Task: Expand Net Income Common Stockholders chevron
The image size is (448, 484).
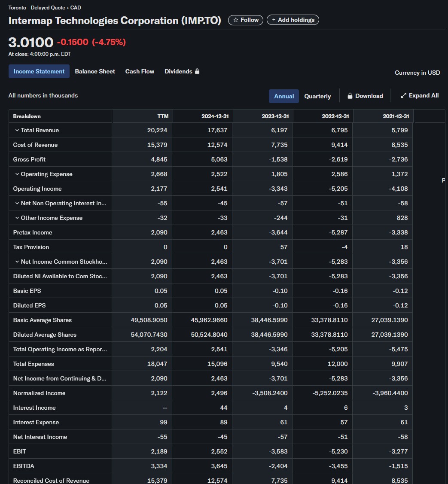Action: click(17, 262)
